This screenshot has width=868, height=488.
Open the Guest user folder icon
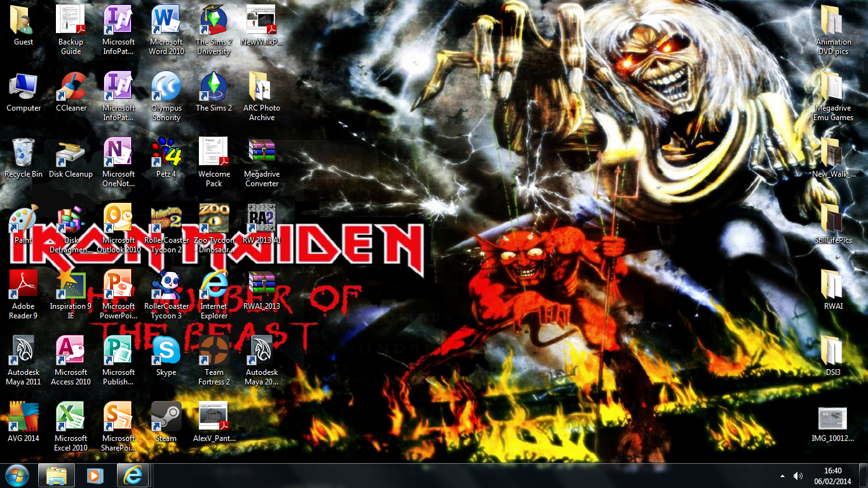point(24,27)
